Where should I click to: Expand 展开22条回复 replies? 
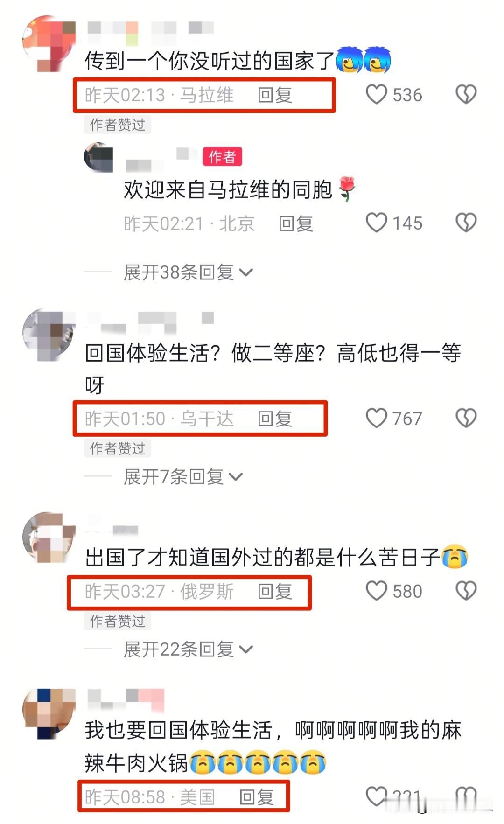[x=188, y=649]
